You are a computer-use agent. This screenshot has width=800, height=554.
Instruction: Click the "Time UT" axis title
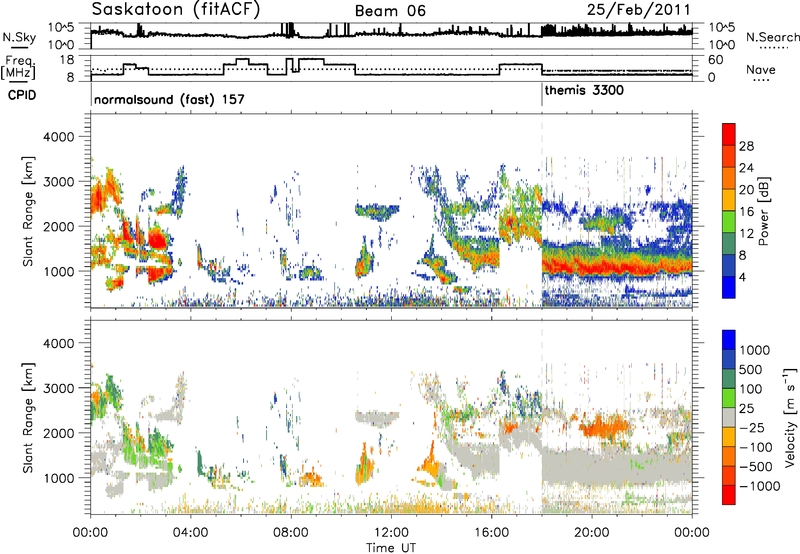coord(391,548)
